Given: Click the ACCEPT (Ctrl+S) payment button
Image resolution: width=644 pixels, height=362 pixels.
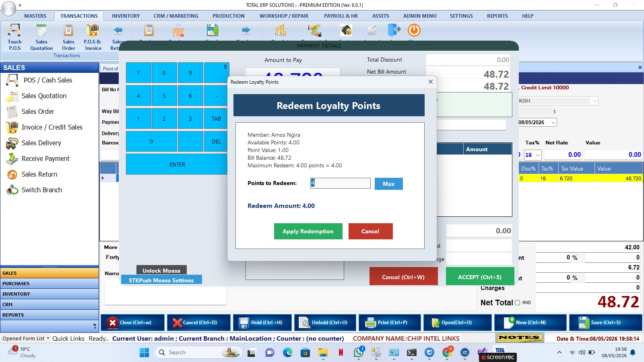Looking at the screenshot, I should 480,277.
